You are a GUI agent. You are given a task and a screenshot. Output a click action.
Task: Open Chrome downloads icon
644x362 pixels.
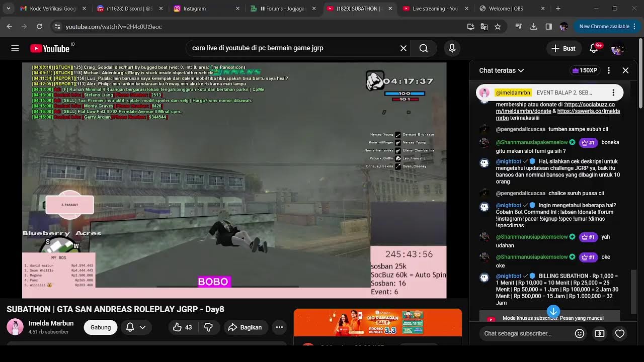point(534,27)
